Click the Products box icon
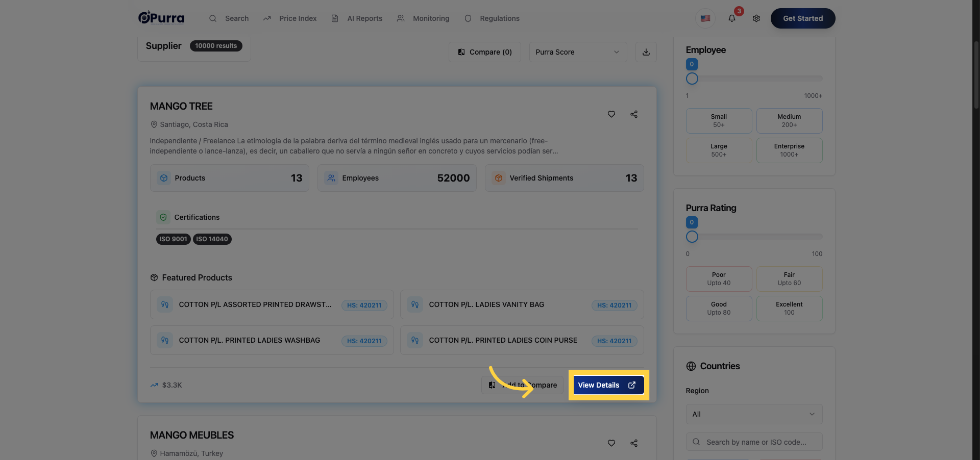 pyautogui.click(x=164, y=178)
